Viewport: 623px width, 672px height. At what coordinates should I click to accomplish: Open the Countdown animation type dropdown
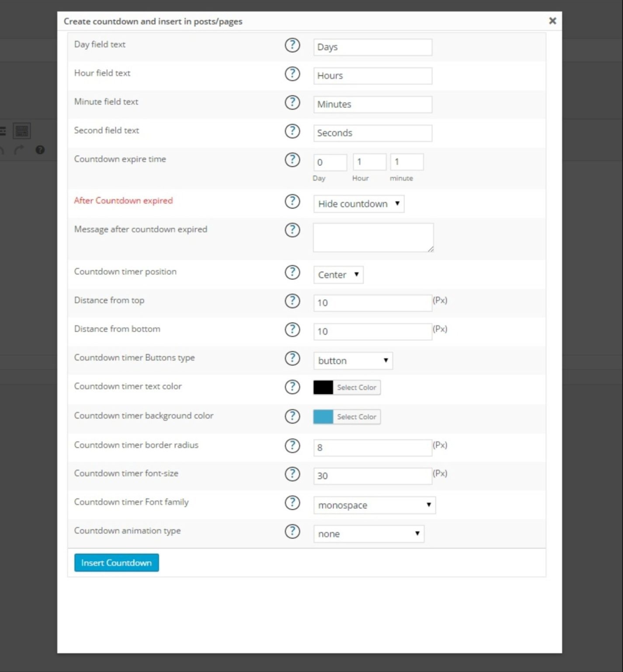pyautogui.click(x=369, y=534)
